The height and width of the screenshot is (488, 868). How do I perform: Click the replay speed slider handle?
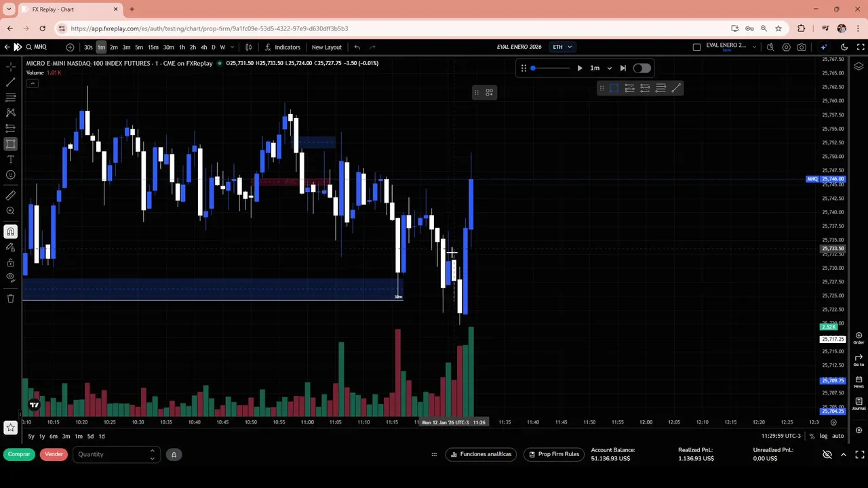click(533, 68)
